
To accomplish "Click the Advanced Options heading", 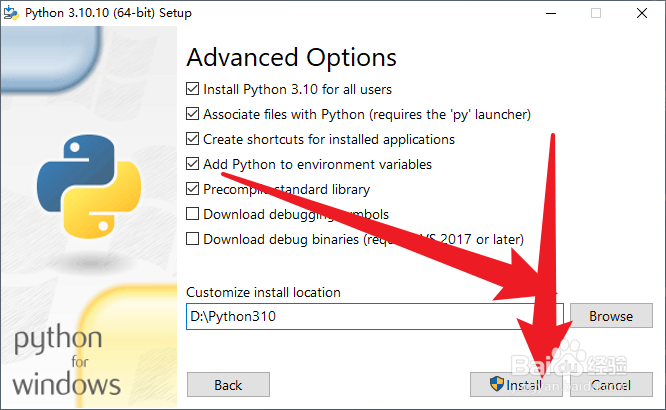I will (x=291, y=58).
